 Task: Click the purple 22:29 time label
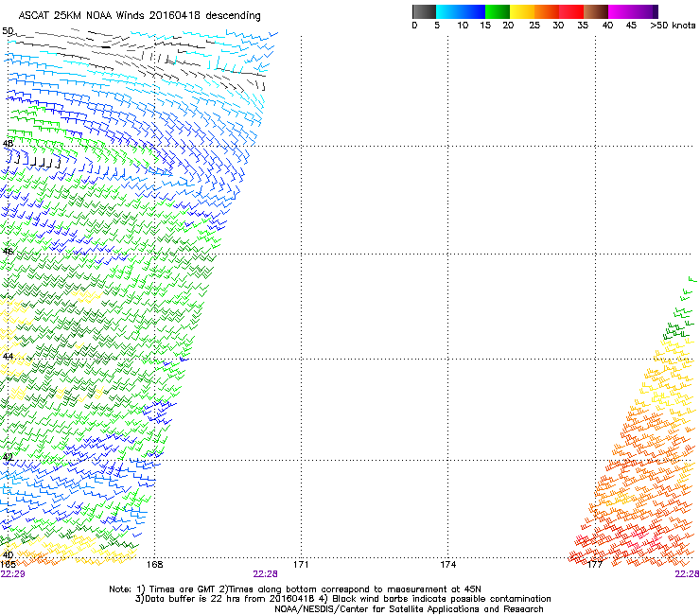tap(13, 574)
